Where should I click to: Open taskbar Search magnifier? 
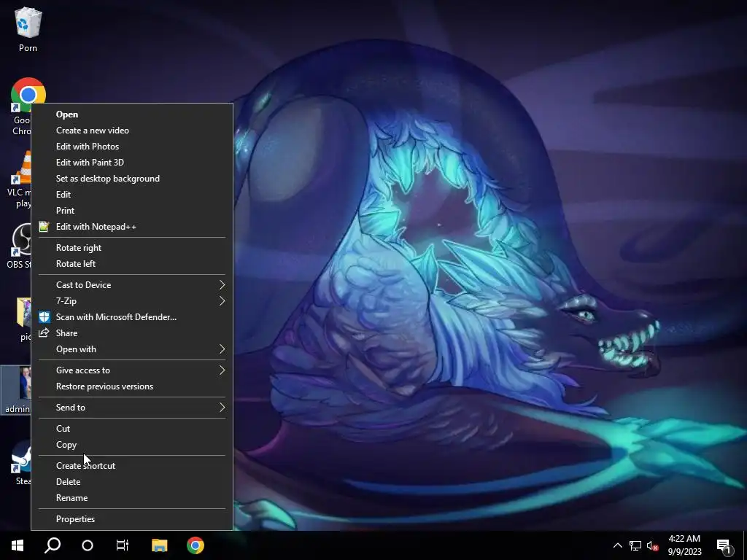coord(53,545)
